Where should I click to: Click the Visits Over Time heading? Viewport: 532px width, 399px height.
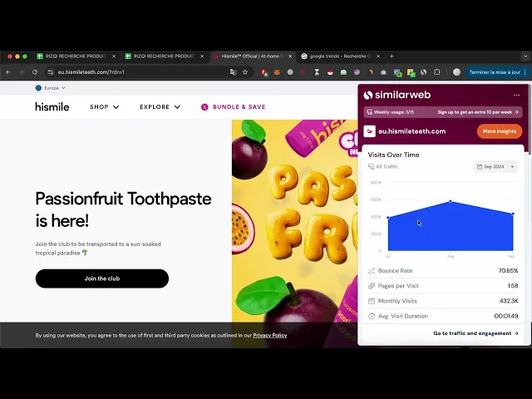coord(393,155)
